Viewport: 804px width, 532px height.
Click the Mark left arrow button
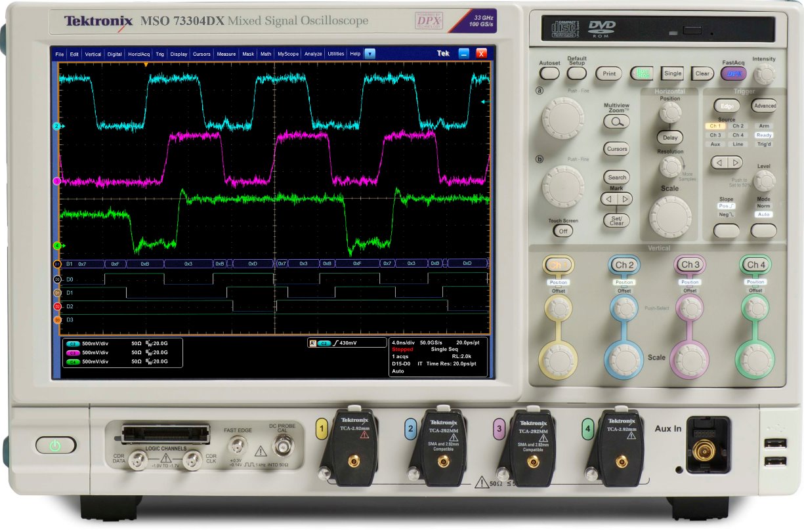[610, 199]
